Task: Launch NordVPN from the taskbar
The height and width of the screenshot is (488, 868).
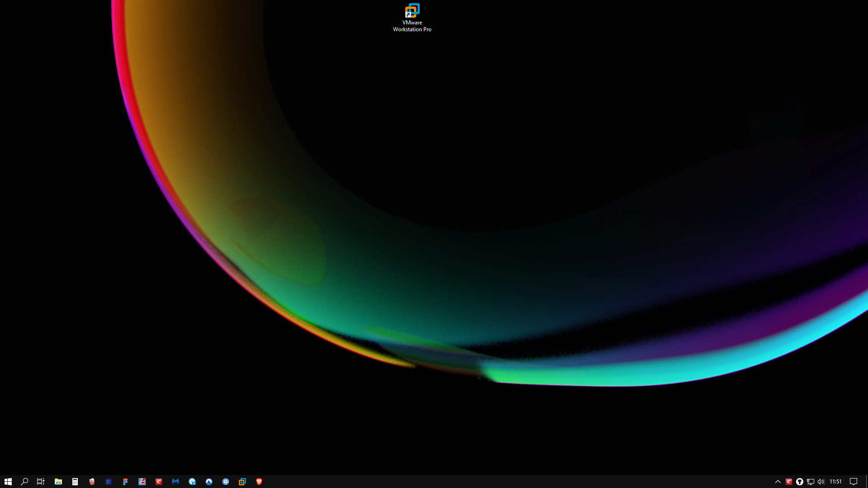Action: [x=209, y=482]
